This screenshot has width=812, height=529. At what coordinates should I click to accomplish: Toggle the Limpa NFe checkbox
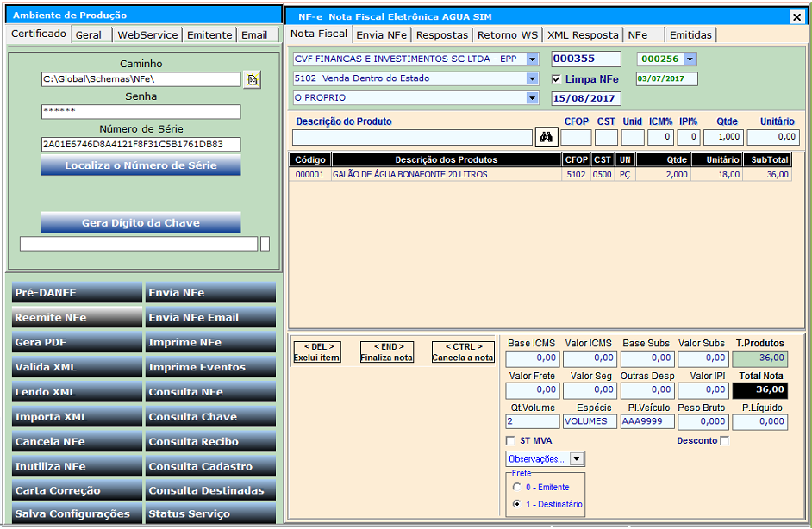pos(556,79)
